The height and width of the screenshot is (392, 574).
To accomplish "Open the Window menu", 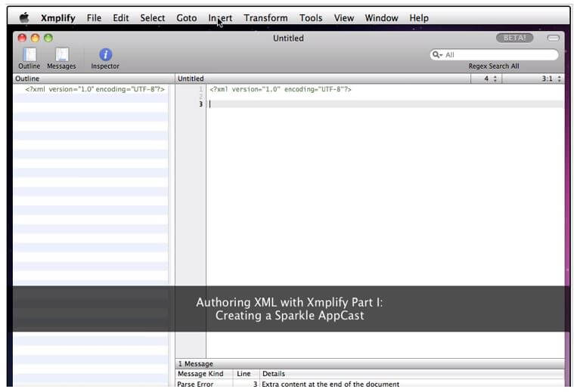I will (x=381, y=18).
